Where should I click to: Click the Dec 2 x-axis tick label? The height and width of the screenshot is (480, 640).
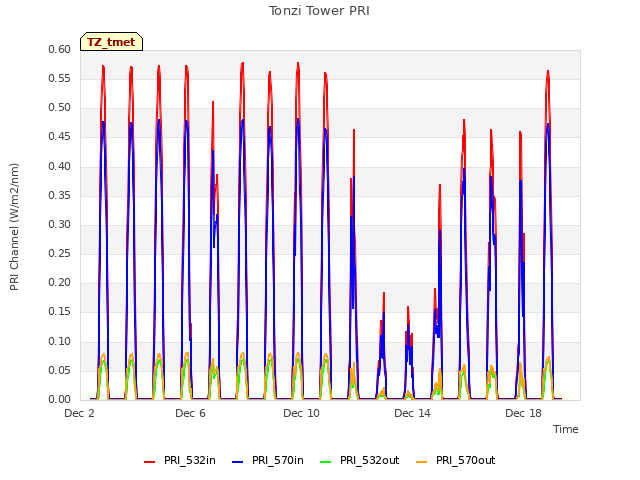point(80,413)
